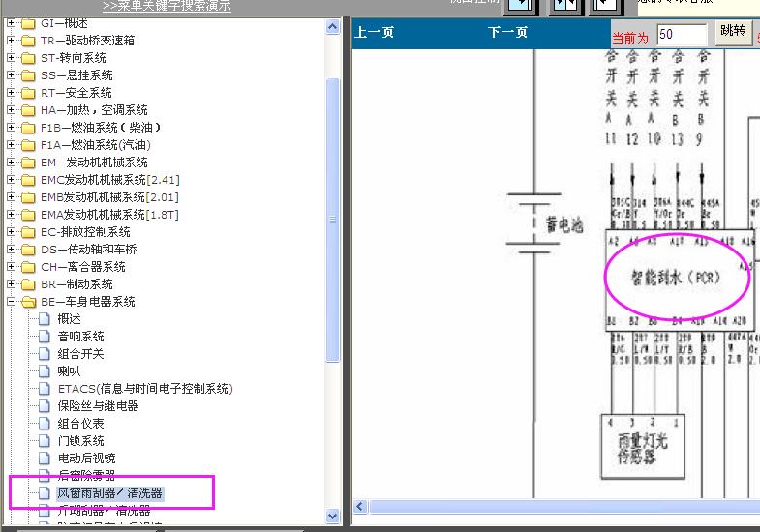Click the CH—离合器系统 folder label

83,267
